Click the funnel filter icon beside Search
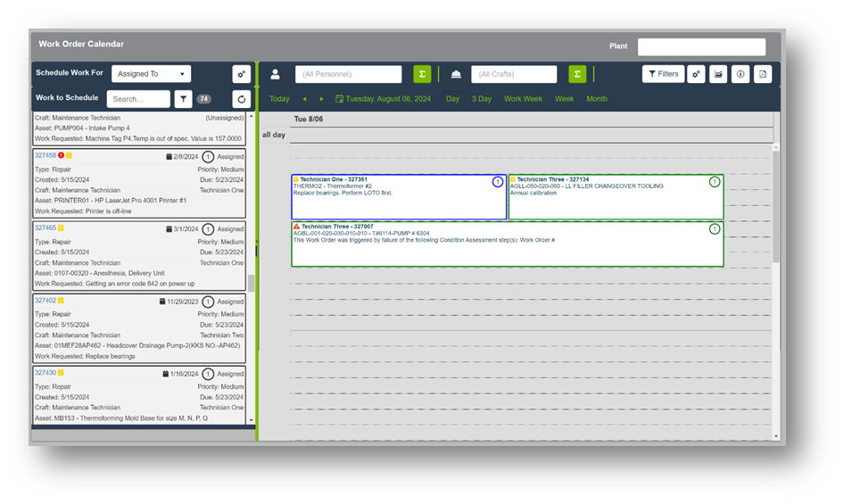 (183, 99)
